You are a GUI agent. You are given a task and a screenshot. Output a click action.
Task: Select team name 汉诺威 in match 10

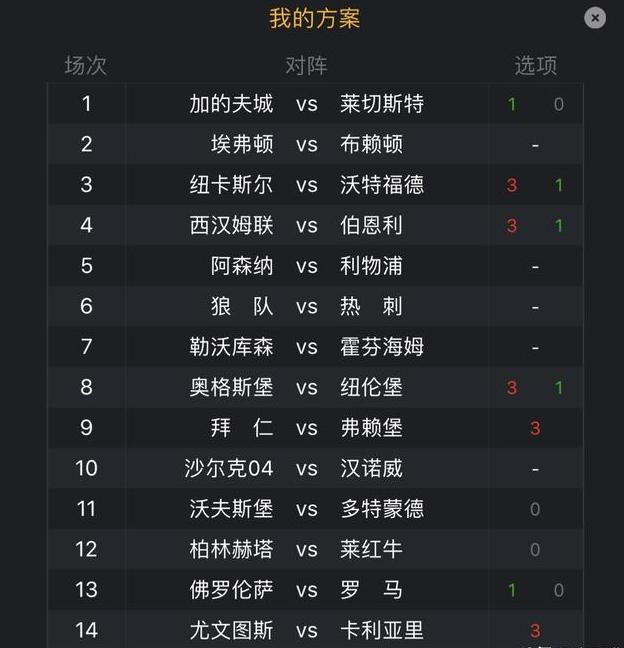click(x=371, y=468)
